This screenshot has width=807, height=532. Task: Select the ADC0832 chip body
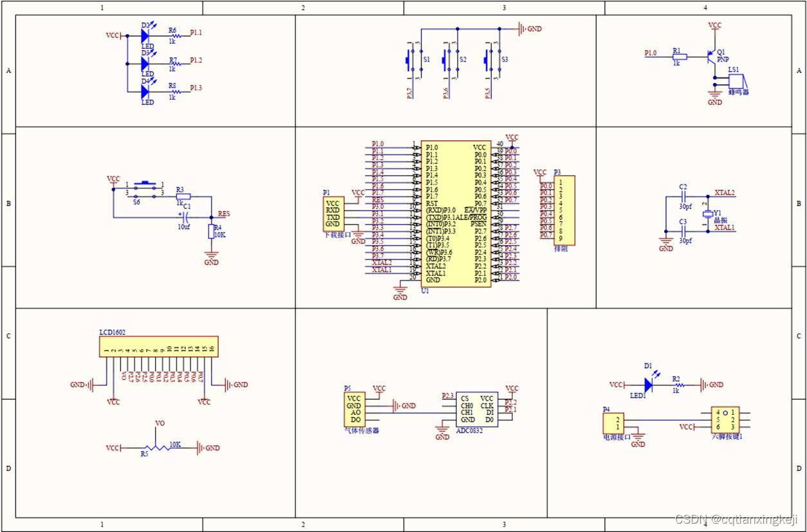coord(478,408)
